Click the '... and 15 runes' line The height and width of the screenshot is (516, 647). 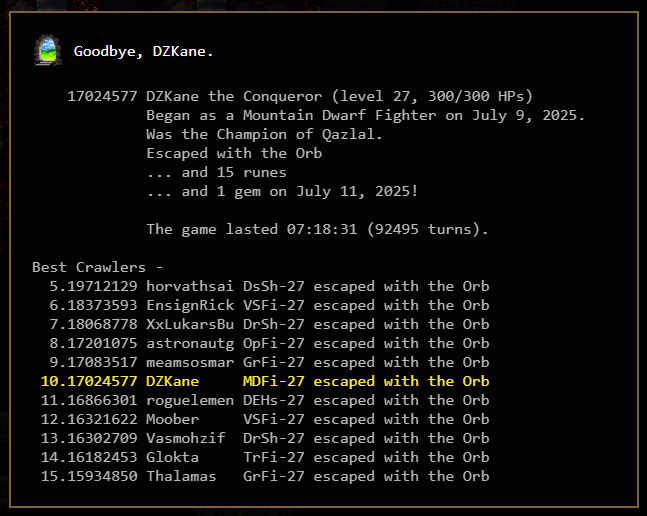(x=216, y=172)
